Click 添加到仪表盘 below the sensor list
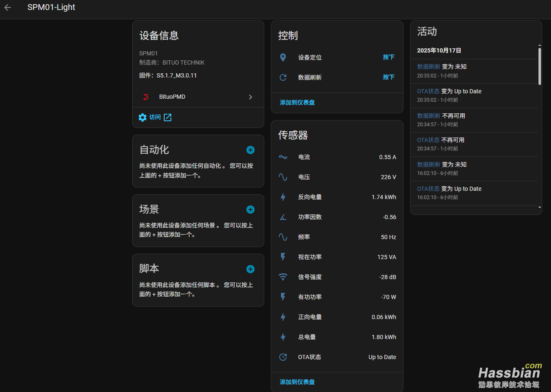Image resolution: width=551 pixels, height=392 pixels. pos(297,382)
